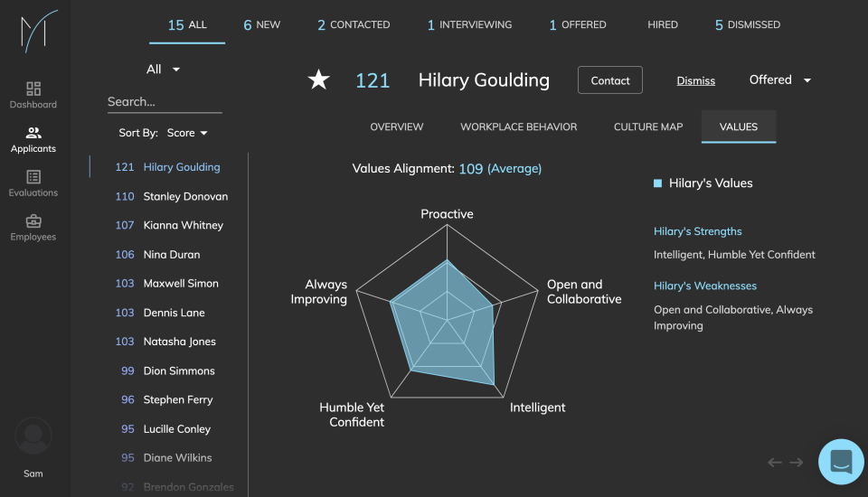Click the Dismiss link

(696, 80)
